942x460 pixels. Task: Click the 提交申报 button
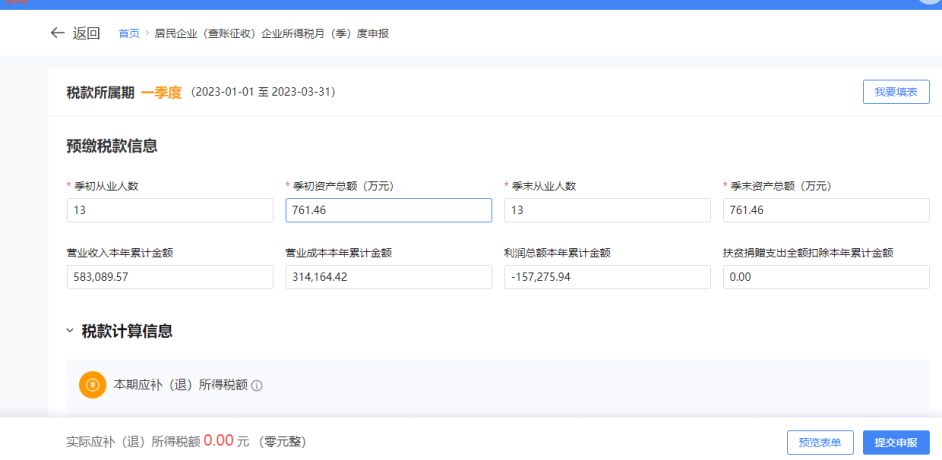coord(896,443)
